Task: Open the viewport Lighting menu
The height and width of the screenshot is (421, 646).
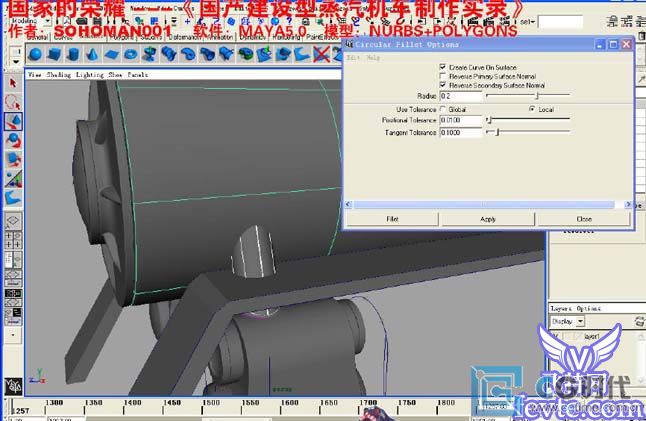Action: point(90,75)
